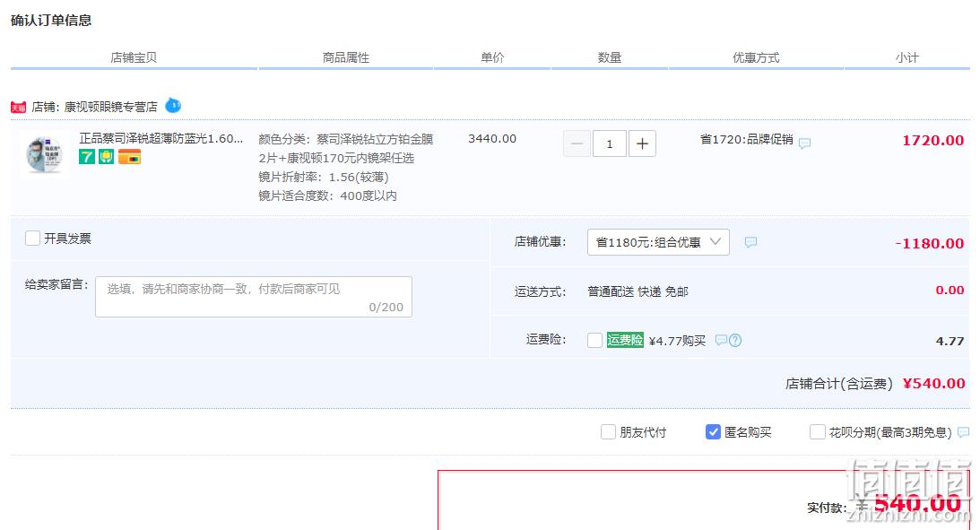Image resolution: width=980 pixels, height=530 pixels.
Task: Click the text 镜片折射率: 1.56(较薄)
Action: point(324,177)
